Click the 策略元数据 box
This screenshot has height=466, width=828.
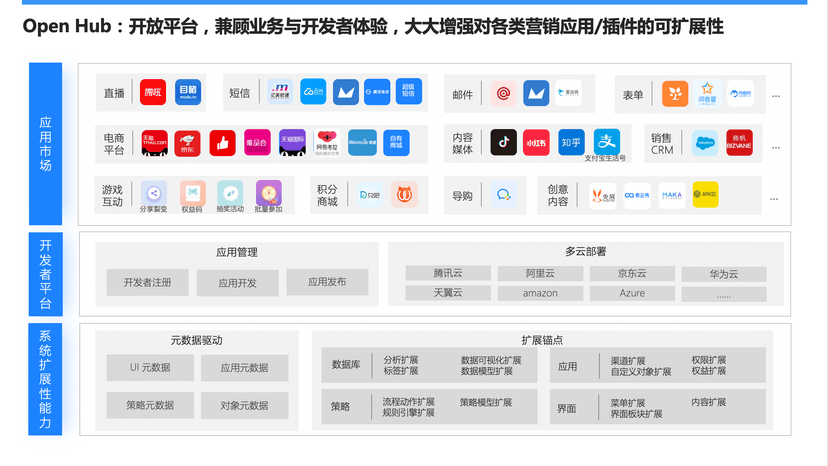coord(150,405)
